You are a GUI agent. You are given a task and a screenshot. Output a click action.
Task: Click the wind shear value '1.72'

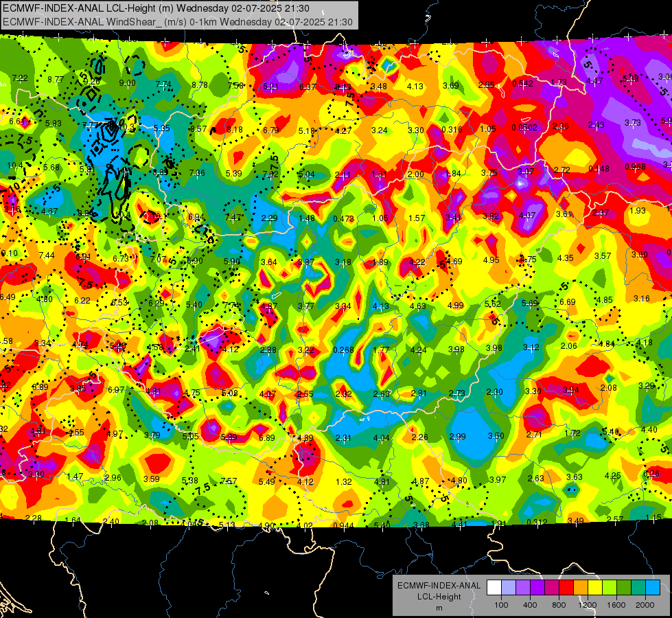click(572, 433)
